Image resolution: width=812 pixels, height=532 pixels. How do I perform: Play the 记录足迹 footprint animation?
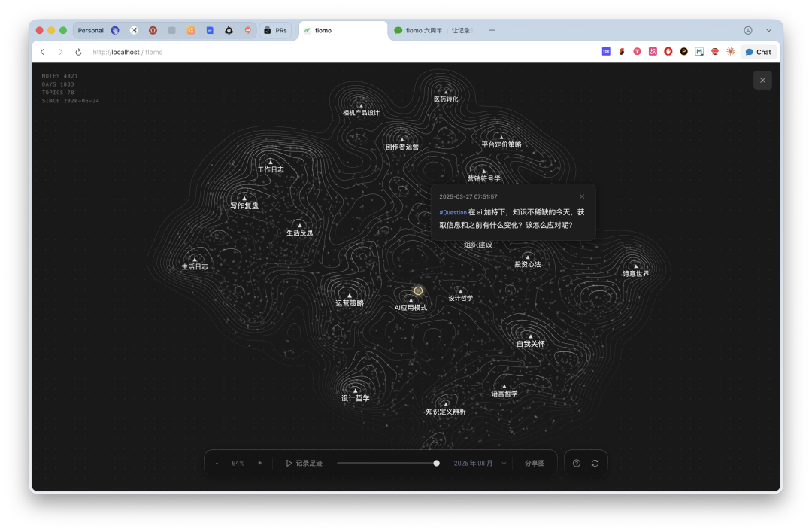pyautogui.click(x=304, y=463)
